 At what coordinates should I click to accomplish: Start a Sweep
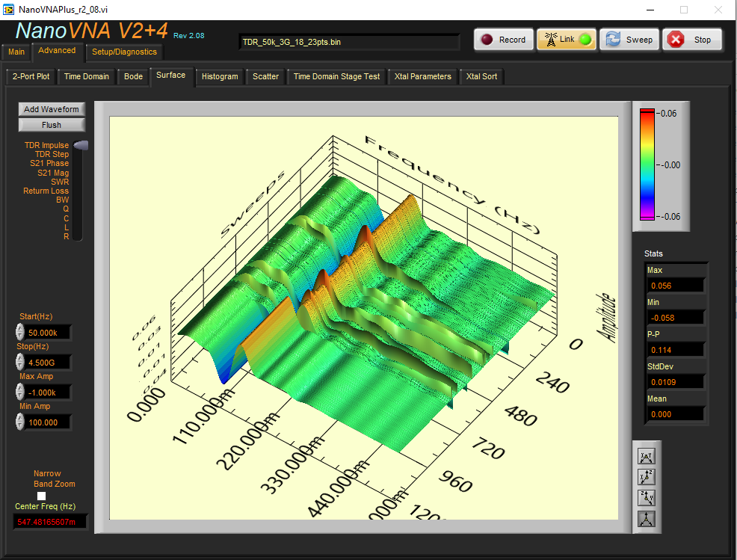[629, 40]
